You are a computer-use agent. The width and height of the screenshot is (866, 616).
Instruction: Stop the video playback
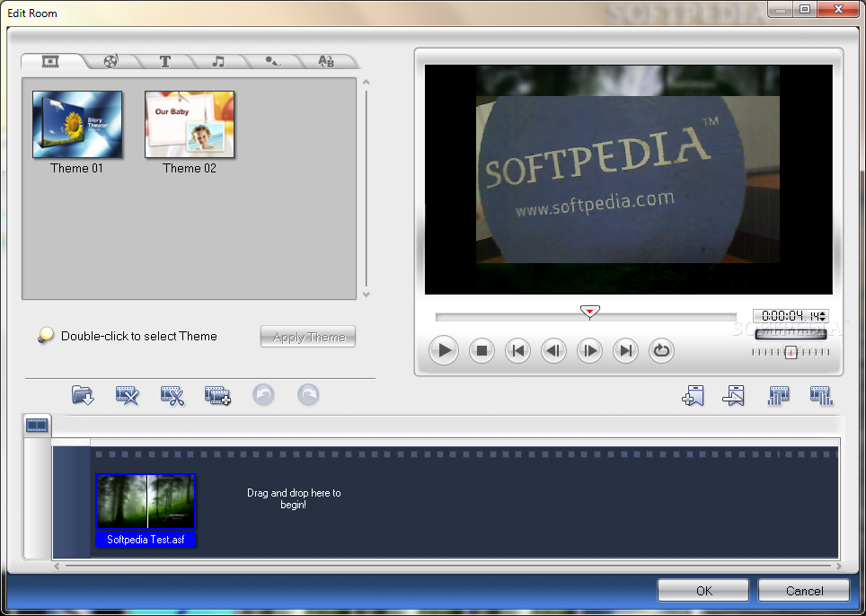tap(482, 350)
